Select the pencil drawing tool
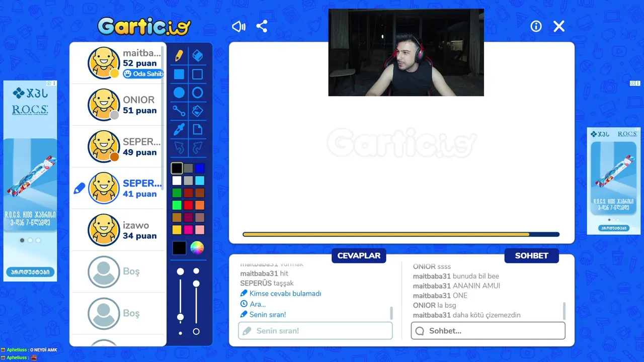The width and height of the screenshot is (644, 362). click(x=179, y=56)
